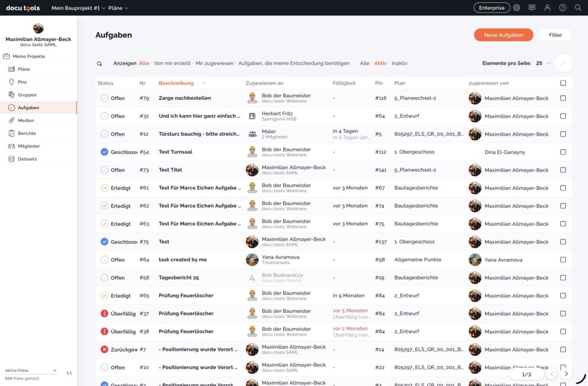Image resolution: width=588 pixels, height=386 pixels.
Task: Open the settings gear icon in top bar
Action: tap(517, 7)
